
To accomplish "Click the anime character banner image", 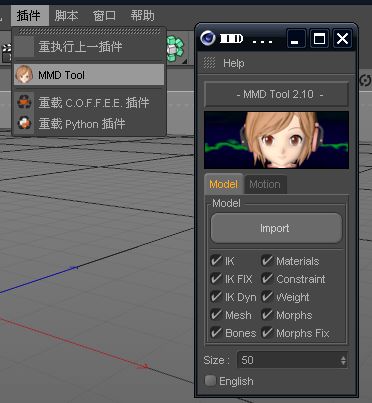I will click(x=276, y=140).
